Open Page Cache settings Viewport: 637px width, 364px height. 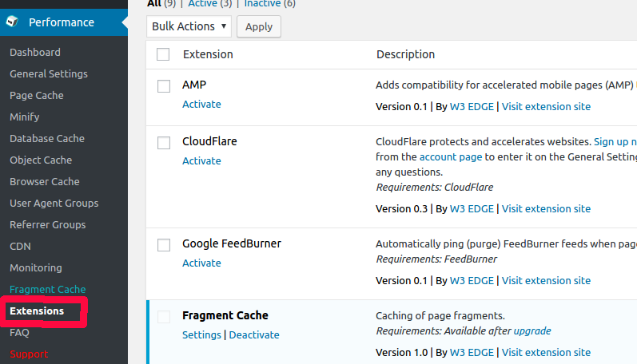tap(37, 95)
